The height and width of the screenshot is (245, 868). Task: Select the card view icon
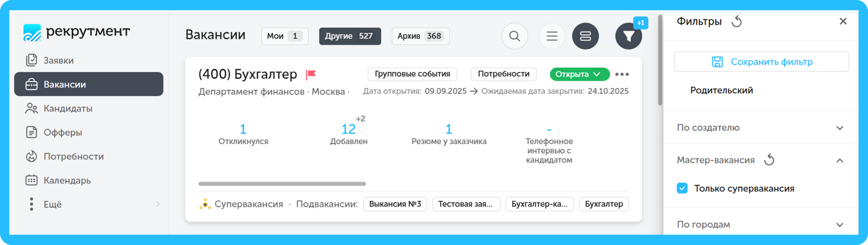(x=585, y=36)
